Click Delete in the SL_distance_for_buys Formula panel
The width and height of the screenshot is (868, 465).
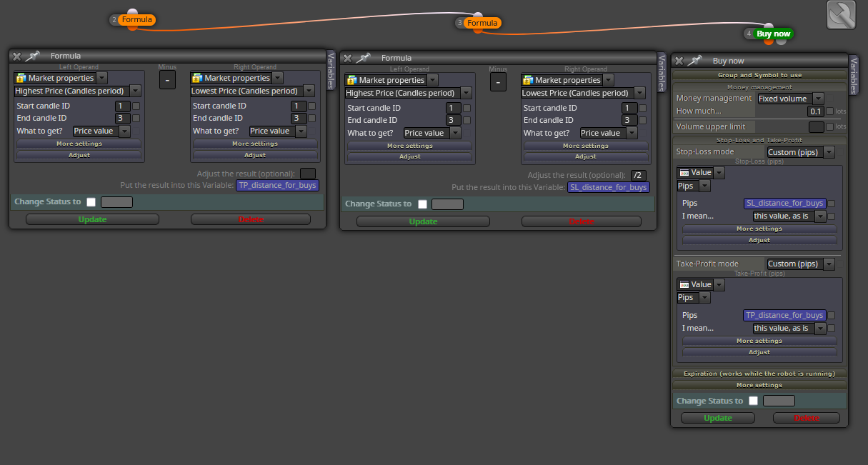[x=582, y=221]
